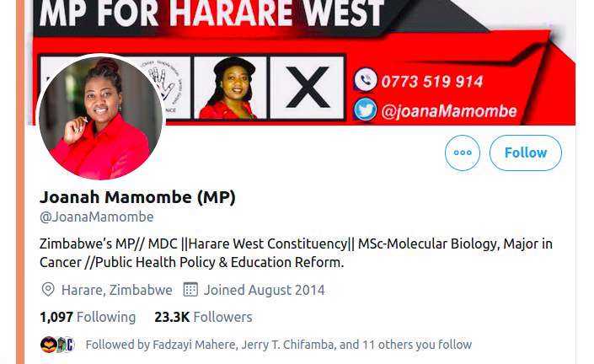Click the phone icon in banner
This screenshot has height=364, width=594.
point(365,80)
